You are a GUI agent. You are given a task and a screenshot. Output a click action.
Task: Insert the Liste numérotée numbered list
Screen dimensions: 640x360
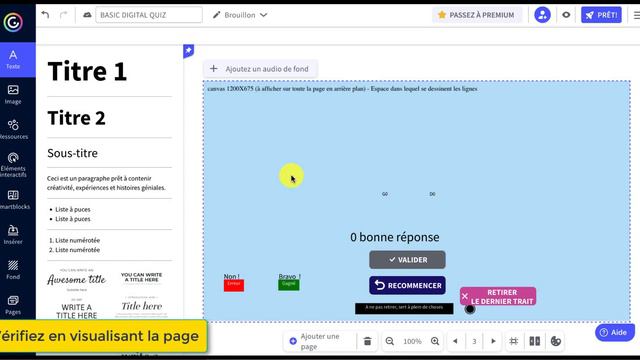coord(74,245)
